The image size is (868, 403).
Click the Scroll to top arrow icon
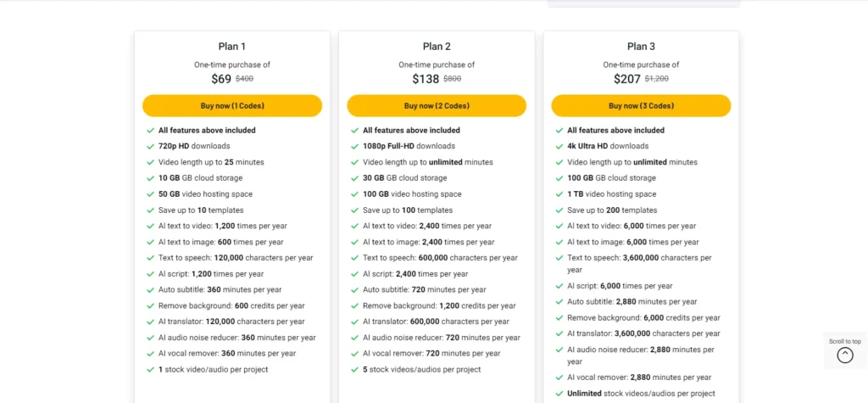[x=845, y=355]
